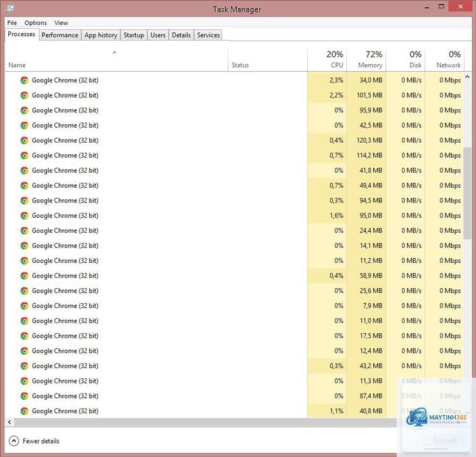Image resolution: width=476 pixels, height=457 pixels.
Task: Sort by the 20% CPU column header
Action: [x=327, y=60]
